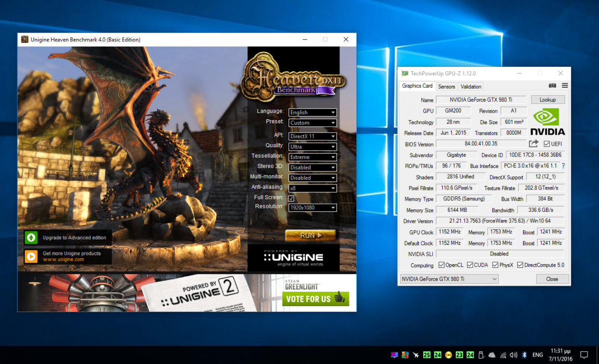Click the green 25 temperature tray icon
The height and width of the screenshot is (364, 599).
(x=427, y=355)
